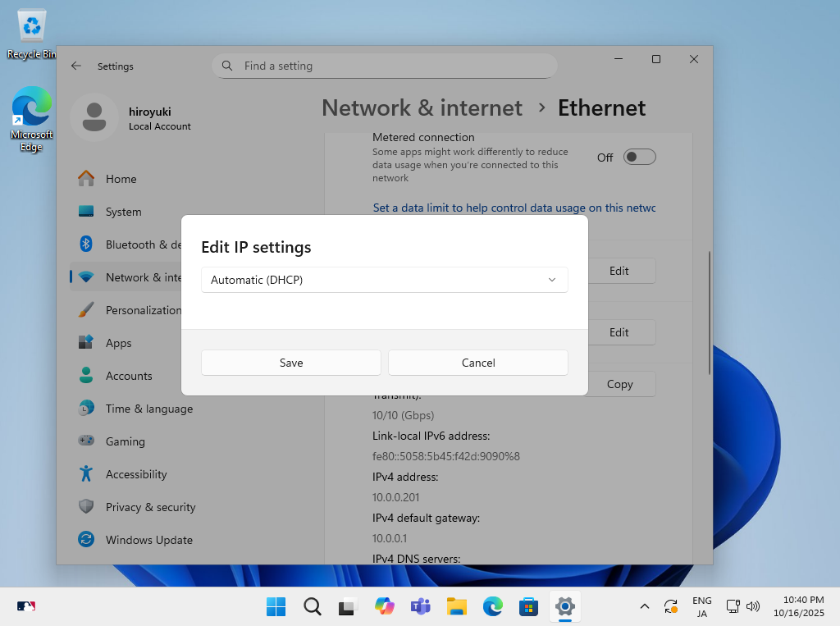Click Network & internet breadcrumb

coord(422,108)
